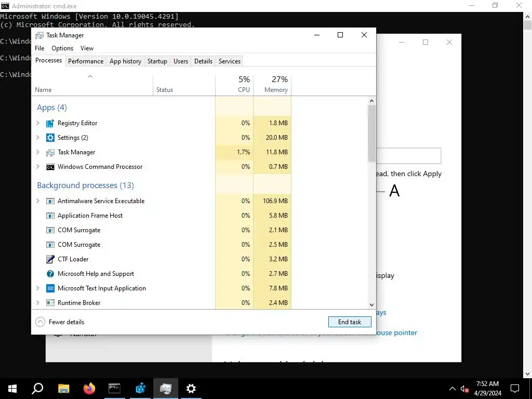This screenshot has width=532, height=399.
Task: Open the View menu
Action: click(87, 48)
